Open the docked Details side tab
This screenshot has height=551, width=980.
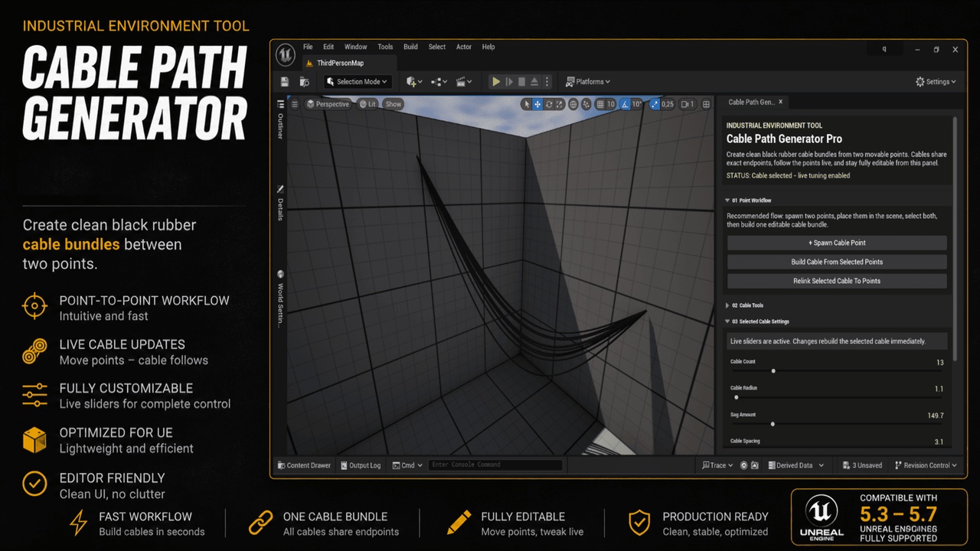click(x=280, y=203)
